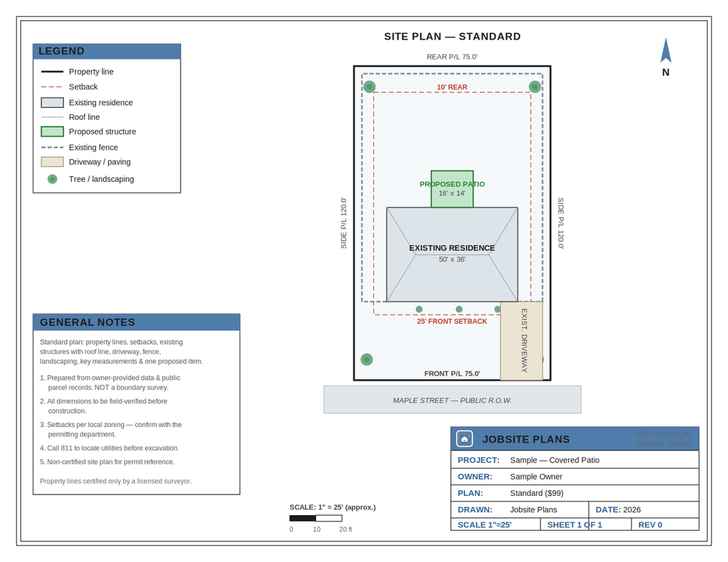The height and width of the screenshot is (562, 728).
Task: Click the patio dimension 16' x 14'
Action: [451, 193]
